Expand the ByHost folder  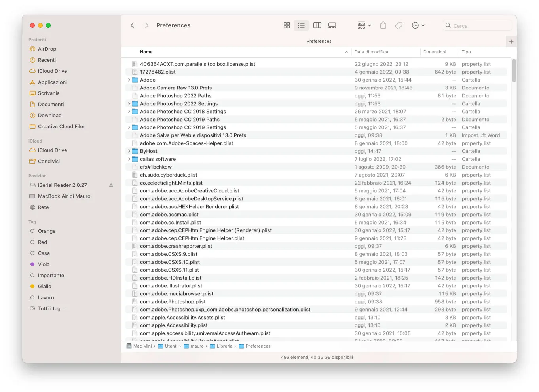[129, 151]
